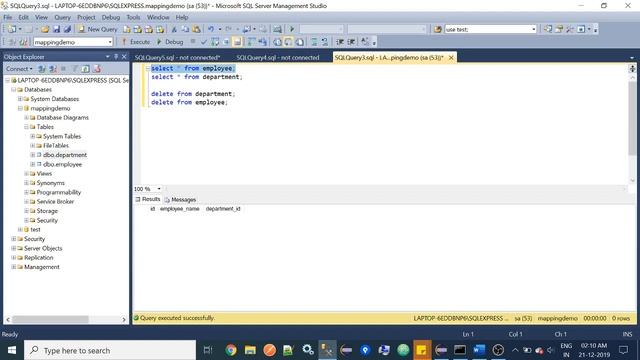Screen dimensions: 640x360
Task: Click the Comment Out Selected Lines icon
Action: point(314,42)
